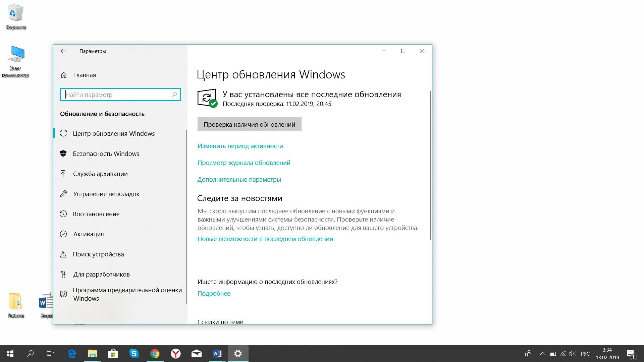The width and height of the screenshot is (644, 362).
Task: Open Поиск устройства section
Action: pyautogui.click(x=98, y=254)
